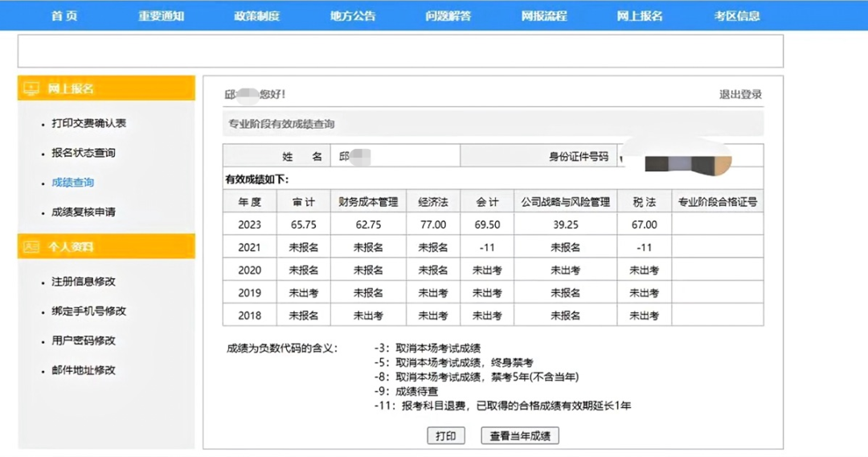This screenshot has width=868, height=457.
Task: Click the -9 成绩待查 explanation line
Action: [407, 392]
